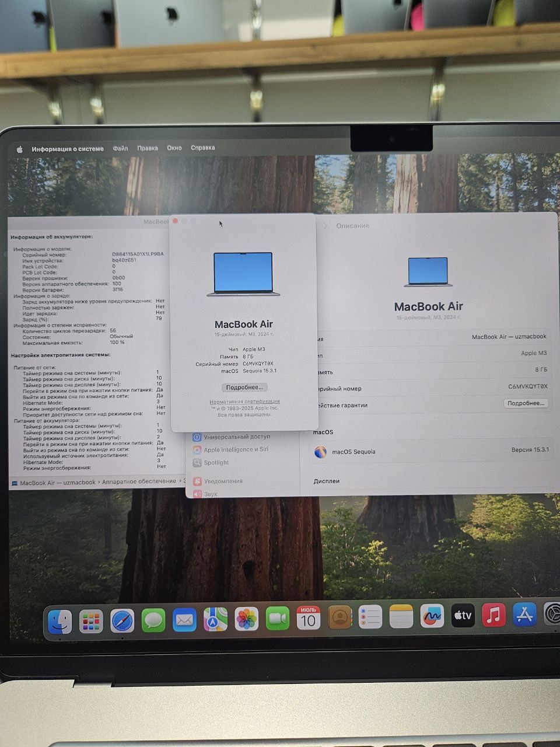Image resolution: width=560 pixels, height=747 pixels.
Task: Click the Максимальная емкость row
Action: tap(73, 343)
